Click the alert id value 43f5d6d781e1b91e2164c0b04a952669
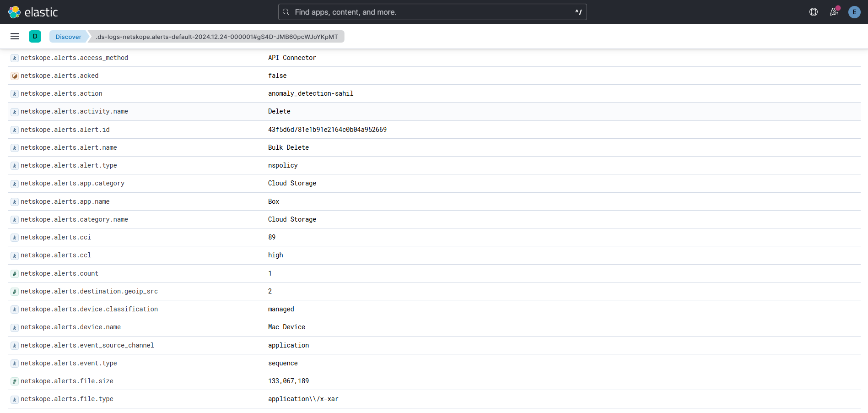 point(327,130)
